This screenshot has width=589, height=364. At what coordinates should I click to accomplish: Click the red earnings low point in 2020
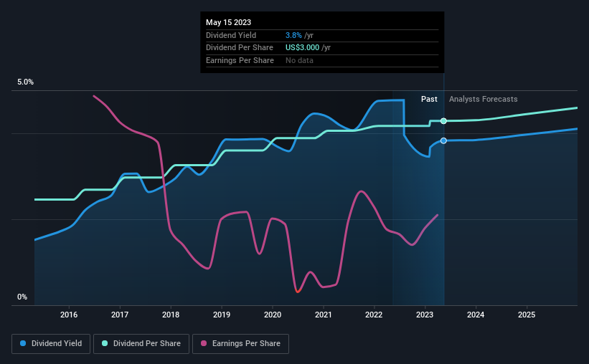(x=298, y=291)
